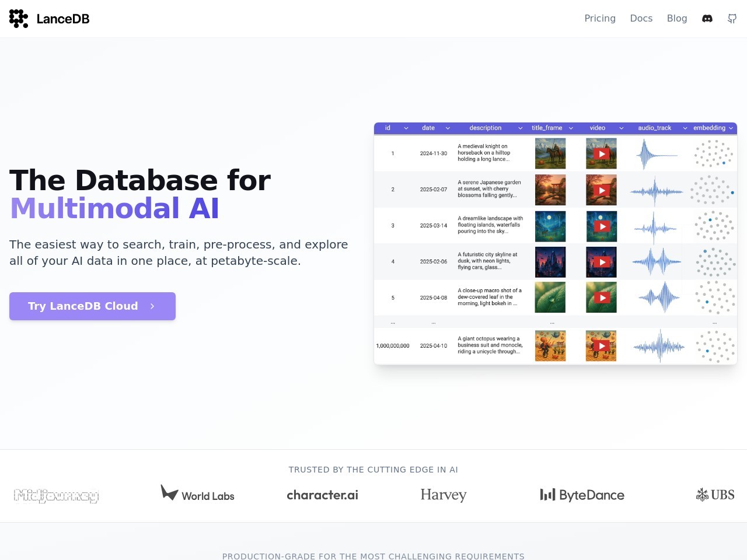Click the embedding dot plot in row 4
The width and height of the screenshot is (747, 560).
point(715,262)
